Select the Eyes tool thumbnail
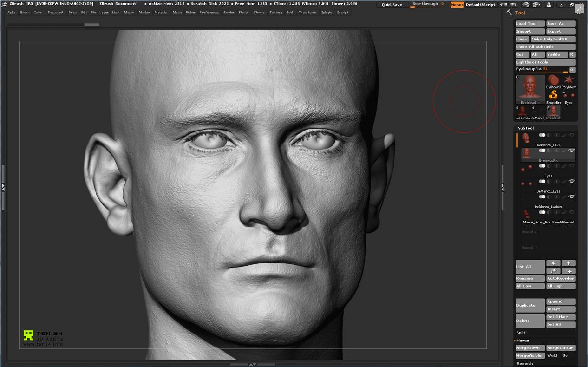The height and width of the screenshot is (367, 588). [x=569, y=95]
